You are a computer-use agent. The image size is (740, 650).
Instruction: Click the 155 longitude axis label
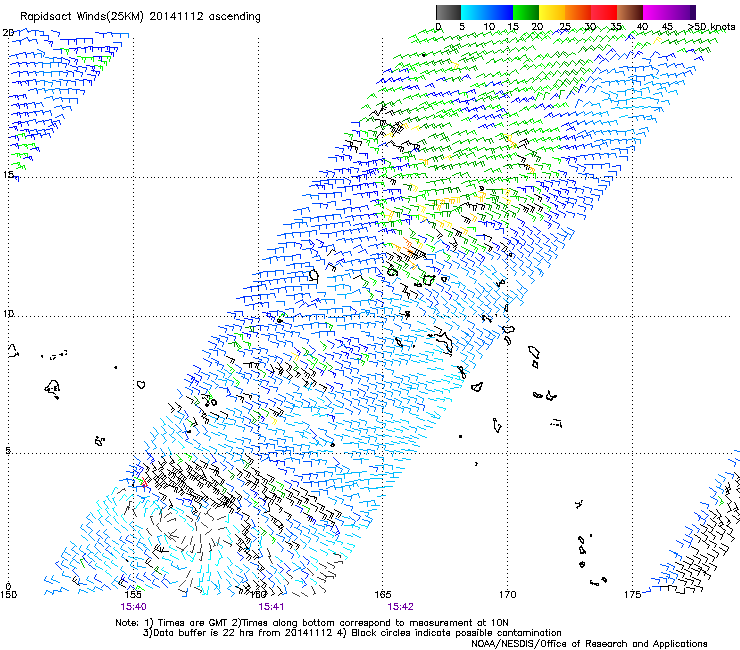[x=134, y=595]
